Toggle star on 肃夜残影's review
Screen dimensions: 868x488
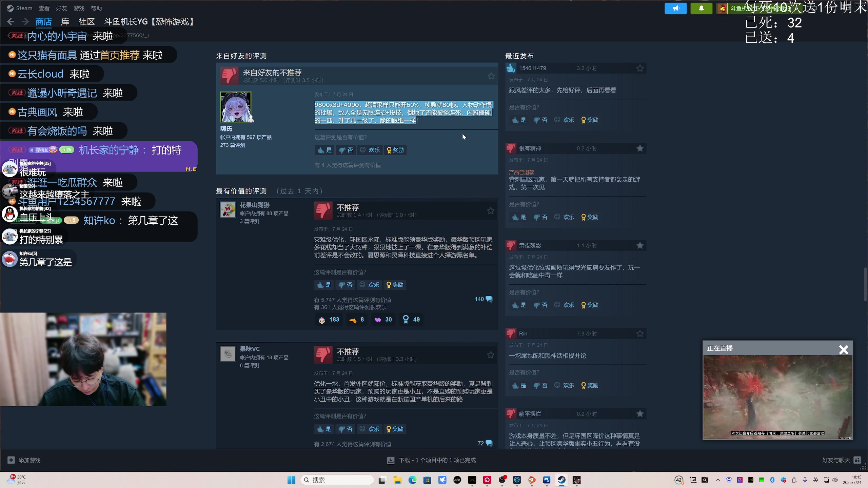pyautogui.click(x=640, y=245)
